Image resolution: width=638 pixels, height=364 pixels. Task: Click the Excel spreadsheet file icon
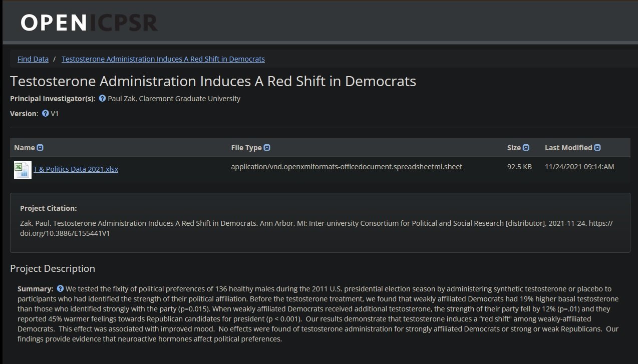click(23, 170)
